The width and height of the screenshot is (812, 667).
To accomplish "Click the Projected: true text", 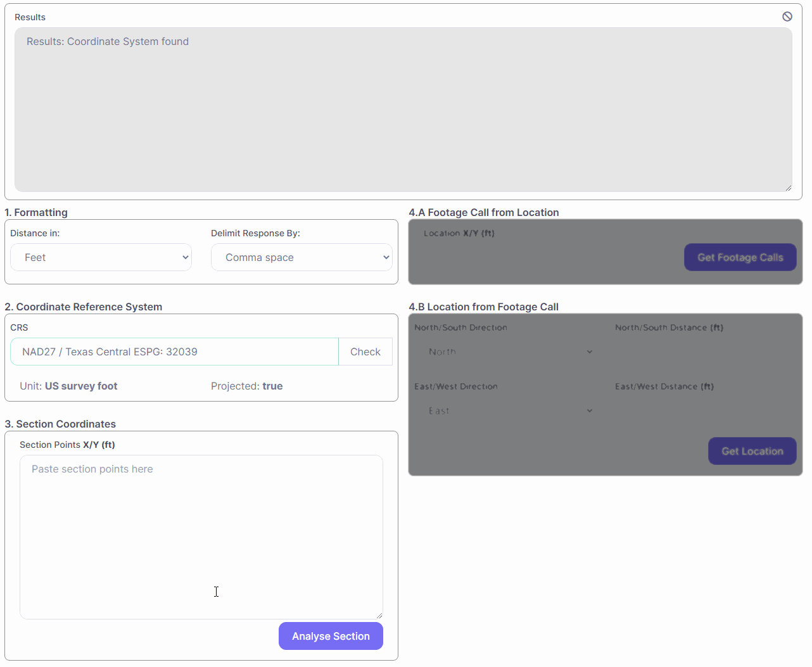I will pos(246,386).
